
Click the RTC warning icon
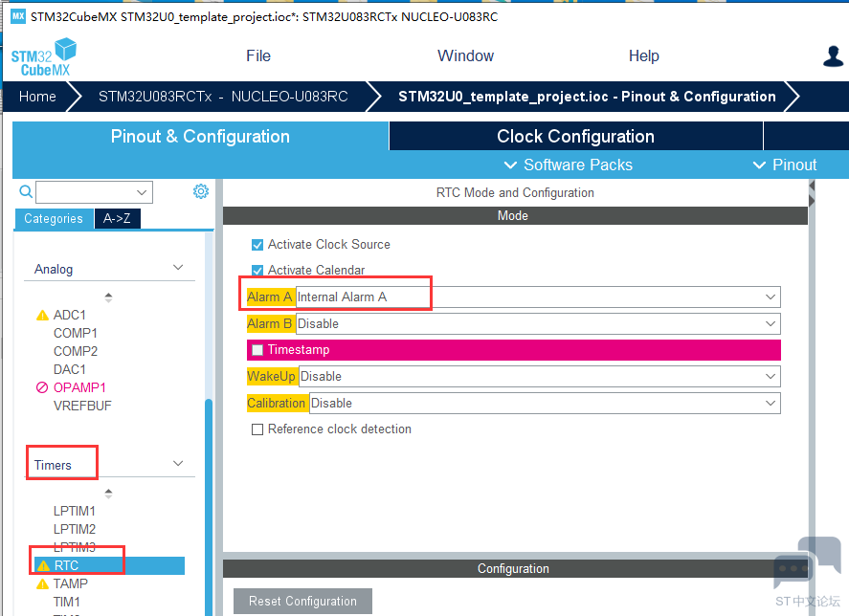coord(44,565)
